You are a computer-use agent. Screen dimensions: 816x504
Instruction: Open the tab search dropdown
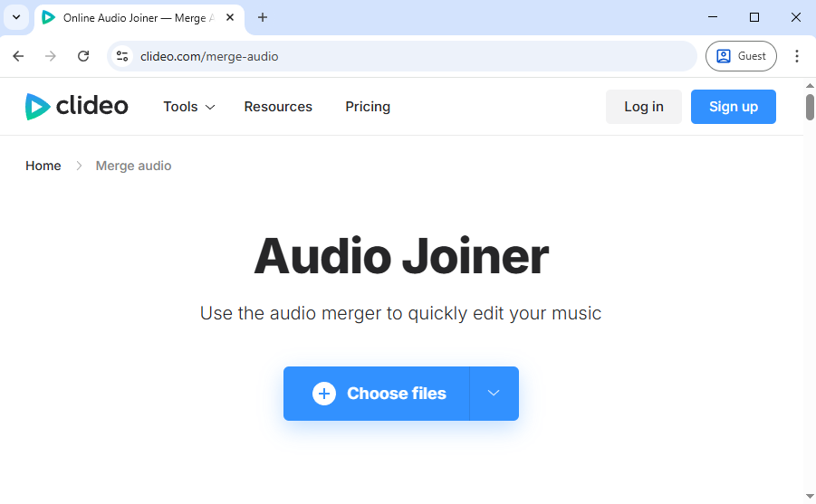point(16,18)
